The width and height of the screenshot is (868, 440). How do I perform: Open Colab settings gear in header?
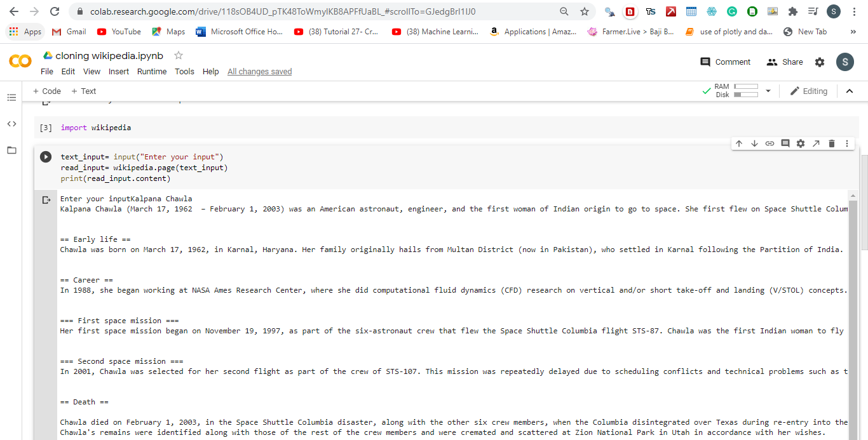820,62
